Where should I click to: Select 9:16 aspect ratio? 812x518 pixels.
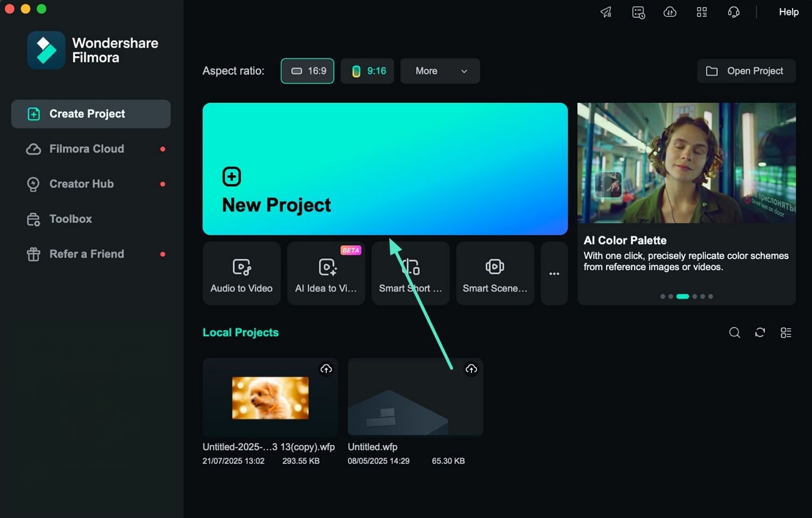(x=367, y=71)
